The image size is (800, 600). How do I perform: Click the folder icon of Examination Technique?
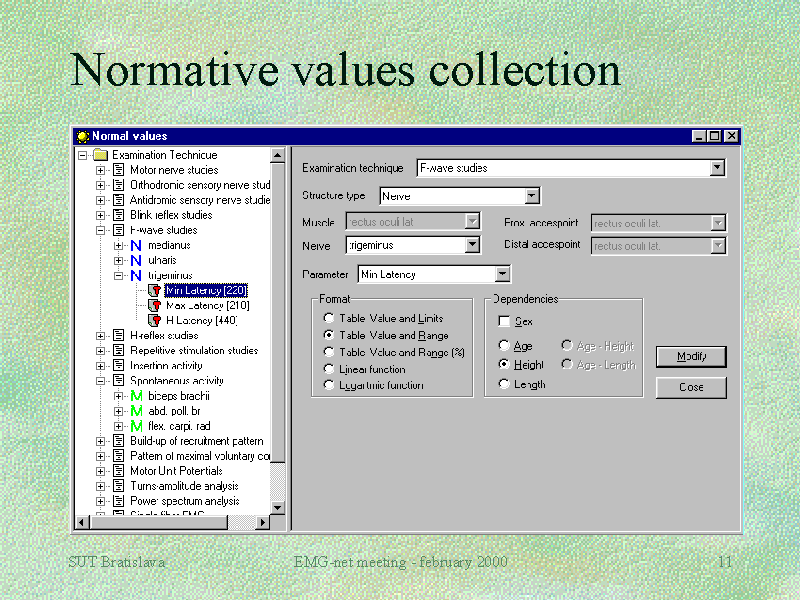pyautogui.click(x=99, y=155)
